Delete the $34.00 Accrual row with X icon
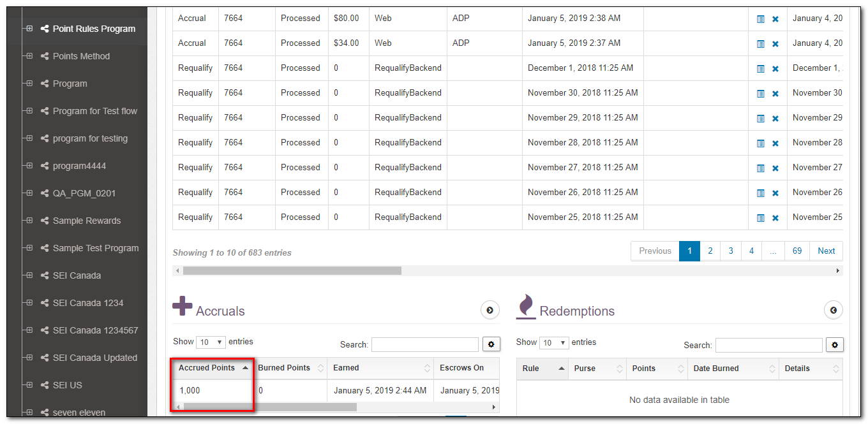868x424 pixels. point(775,44)
